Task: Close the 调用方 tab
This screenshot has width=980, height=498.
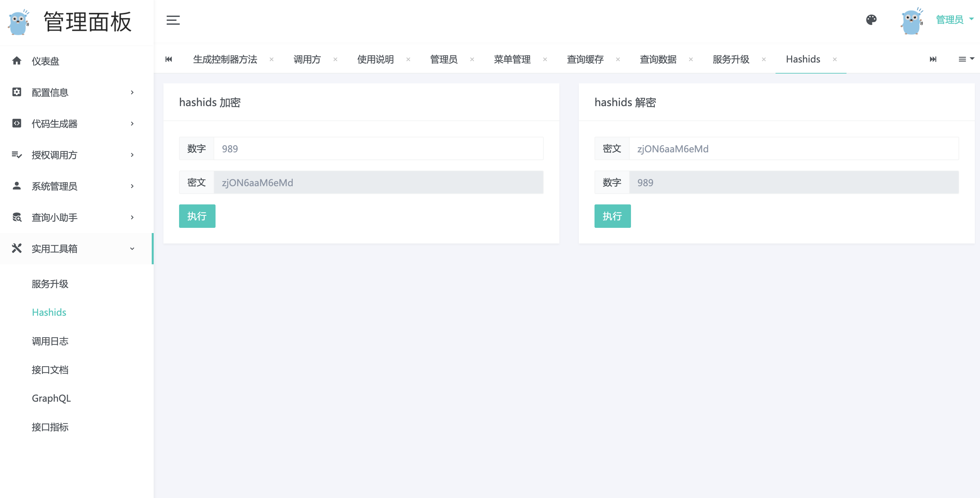Action: click(x=335, y=59)
